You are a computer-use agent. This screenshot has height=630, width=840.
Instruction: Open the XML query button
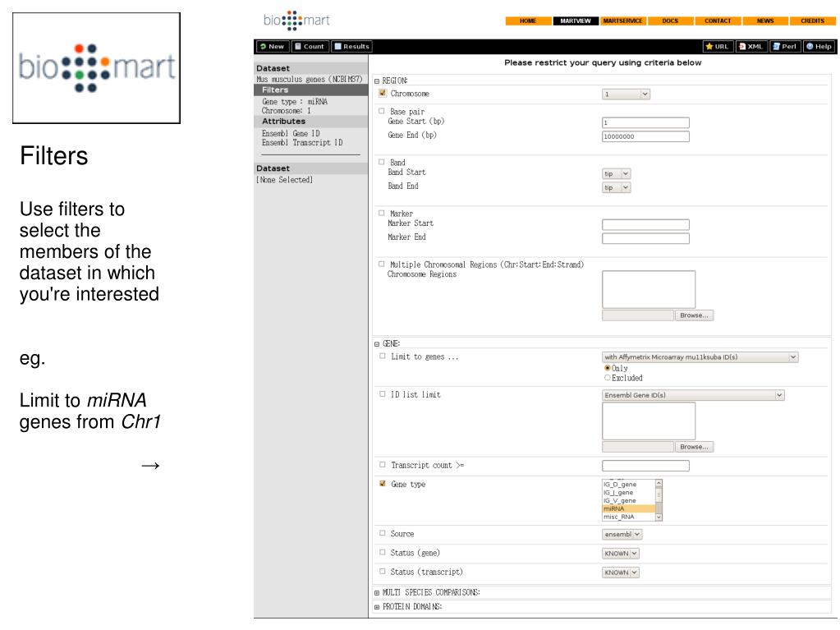(x=751, y=47)
